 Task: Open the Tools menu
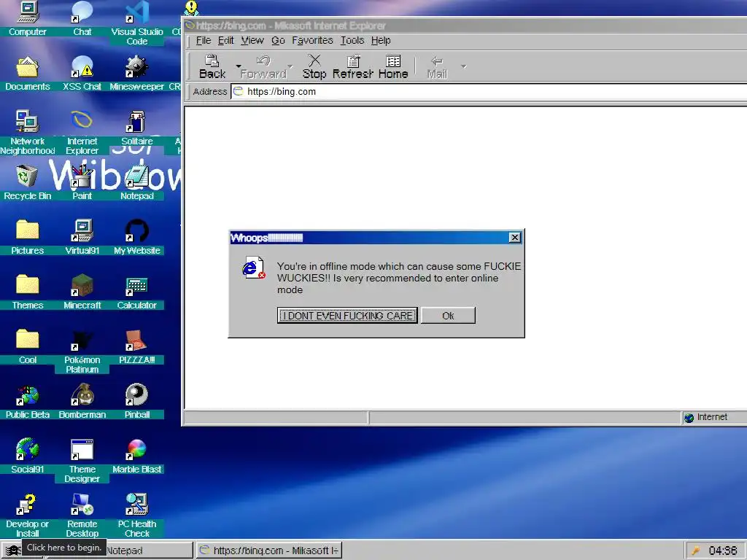pos(352,41)
